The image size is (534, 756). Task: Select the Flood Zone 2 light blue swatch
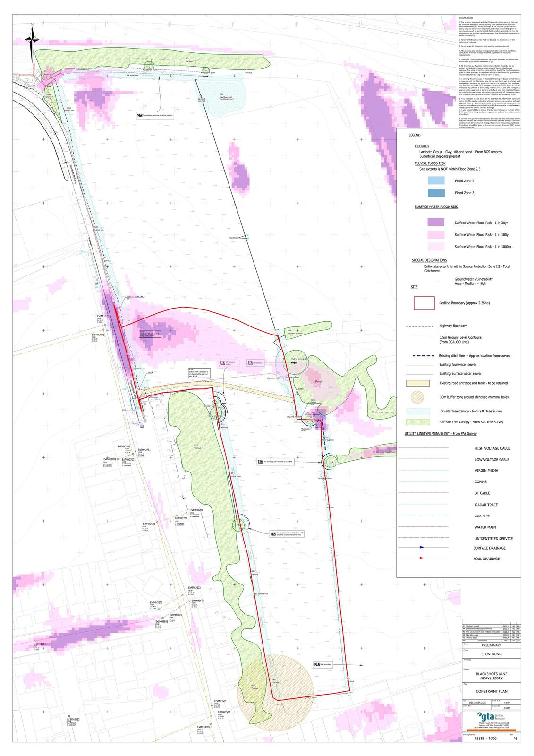pyautogui.click(x=437, y=180)
